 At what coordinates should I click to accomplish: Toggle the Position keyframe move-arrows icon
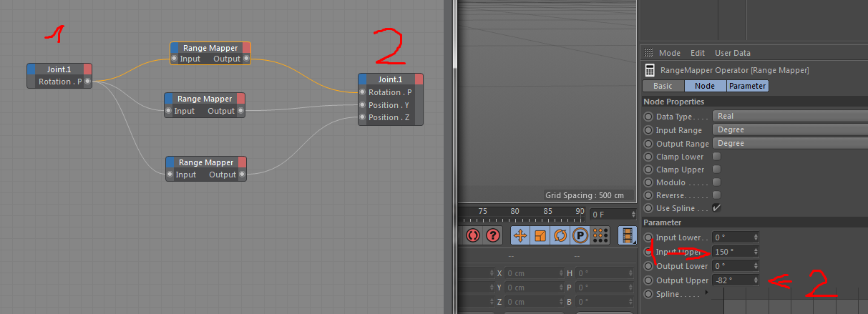520,235
